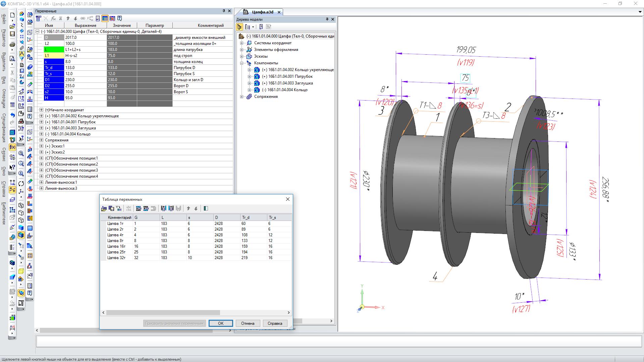Expand the Сопряжения node in the model tree
The image size is (644, 362).
(x=241, y=97)
